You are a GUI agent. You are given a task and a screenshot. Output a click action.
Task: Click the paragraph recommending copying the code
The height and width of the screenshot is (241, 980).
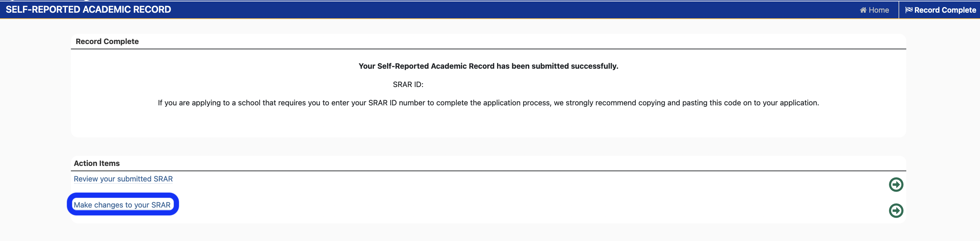(x=488, y=103)
